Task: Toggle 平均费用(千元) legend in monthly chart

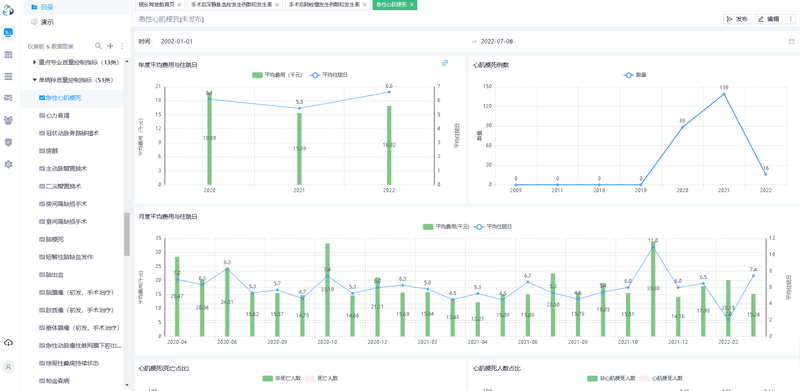Action: click(446, 226)
